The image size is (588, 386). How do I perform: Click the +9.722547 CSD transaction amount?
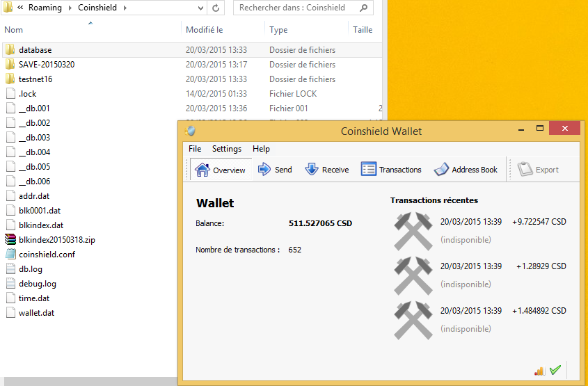coord(539,221)
